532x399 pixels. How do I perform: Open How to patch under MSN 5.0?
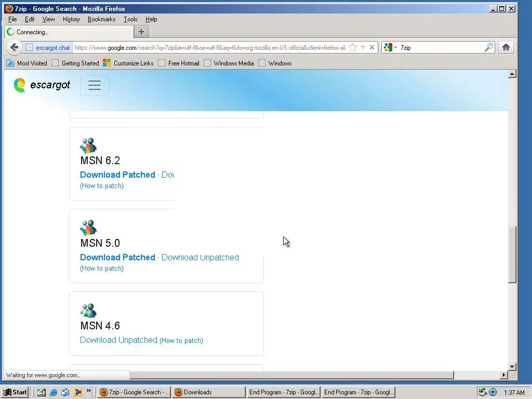[102, 269]
